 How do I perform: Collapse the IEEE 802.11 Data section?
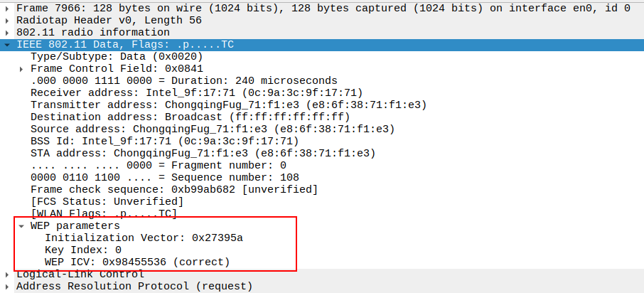point(7,45)
